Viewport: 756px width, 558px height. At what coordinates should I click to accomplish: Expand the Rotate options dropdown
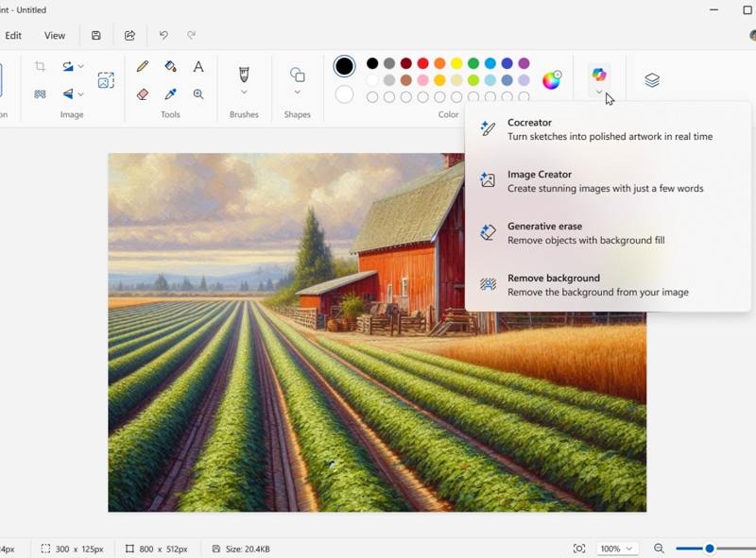pyautogui.click(x=79, y=64)
